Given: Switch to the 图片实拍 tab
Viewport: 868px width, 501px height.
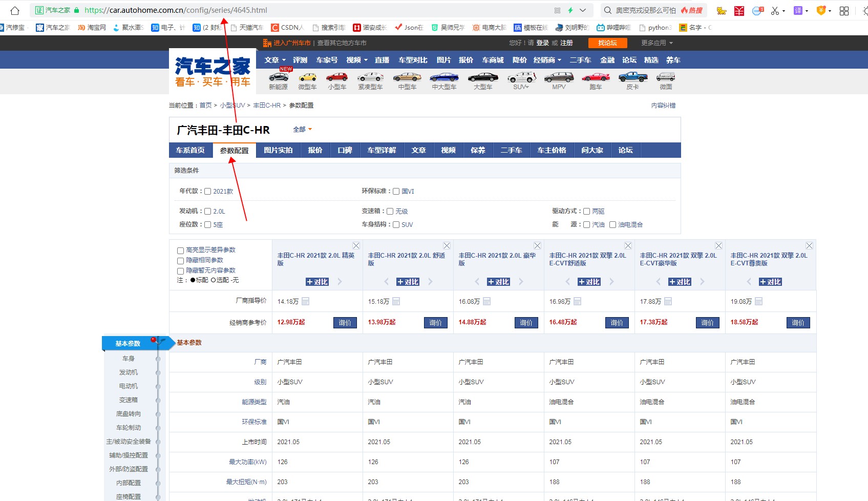Looking at the screenshot, I should pyautogui.click(x=278, y=150).
